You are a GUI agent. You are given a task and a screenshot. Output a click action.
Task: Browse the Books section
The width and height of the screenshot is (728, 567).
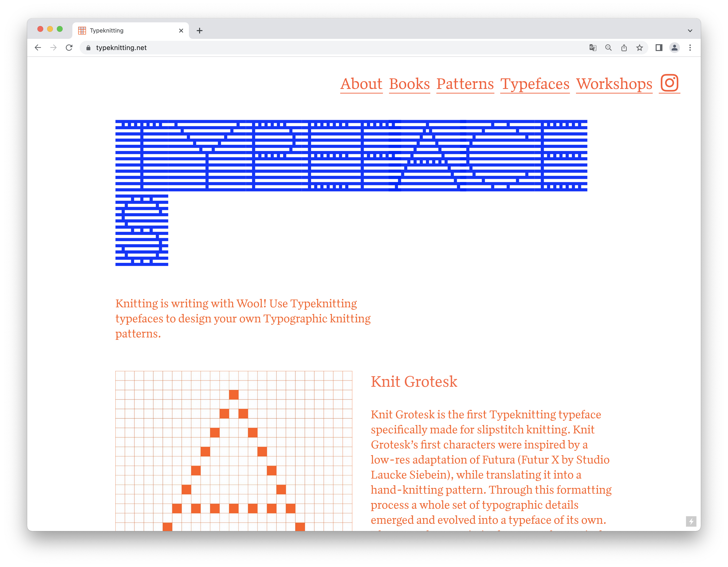click(409, 84)
